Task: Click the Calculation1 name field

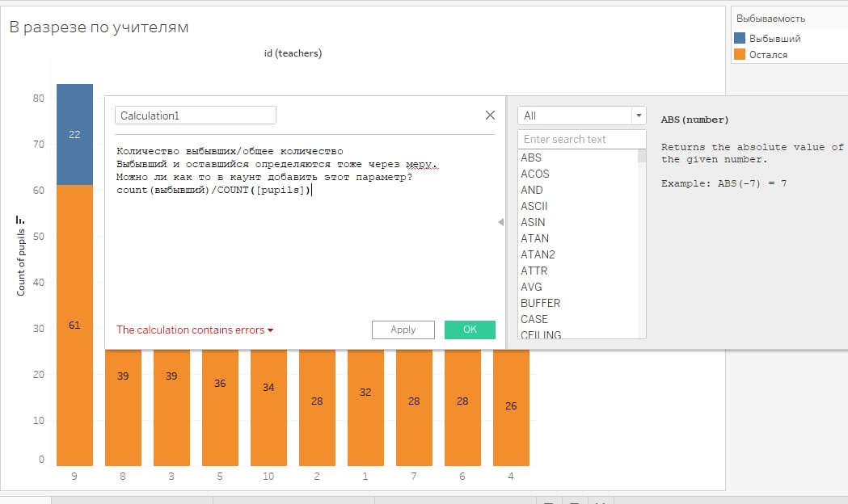Action: 195,115
